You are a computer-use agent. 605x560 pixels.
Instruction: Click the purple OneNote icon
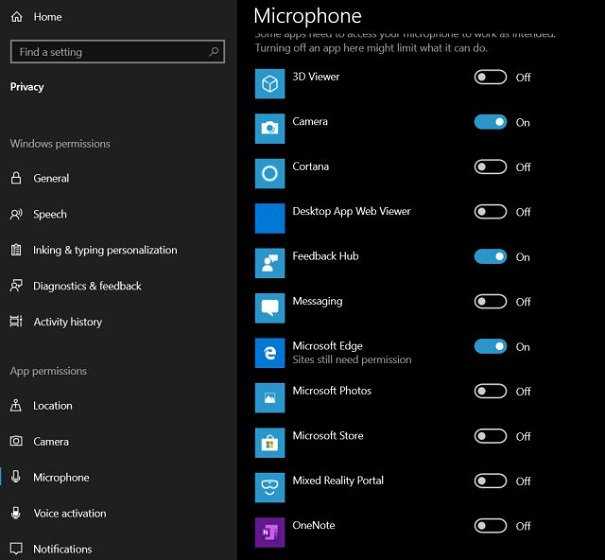click(270, 532)
